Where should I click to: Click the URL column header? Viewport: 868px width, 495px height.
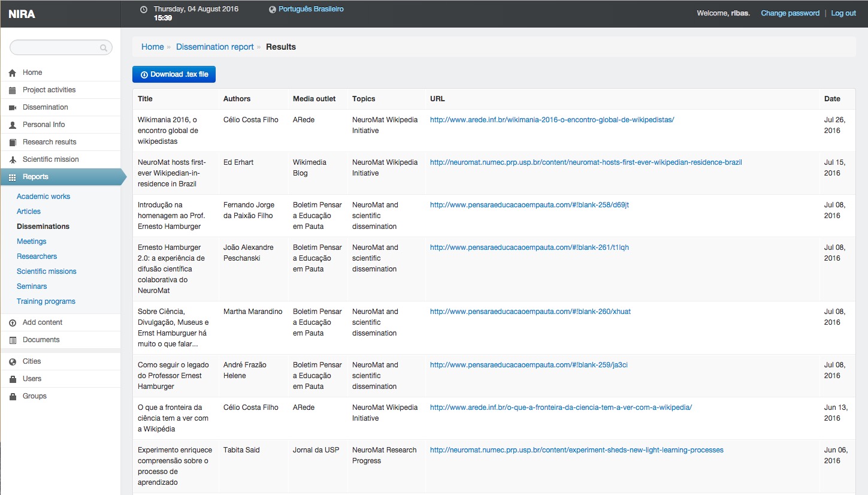click(x=437, y=99)
